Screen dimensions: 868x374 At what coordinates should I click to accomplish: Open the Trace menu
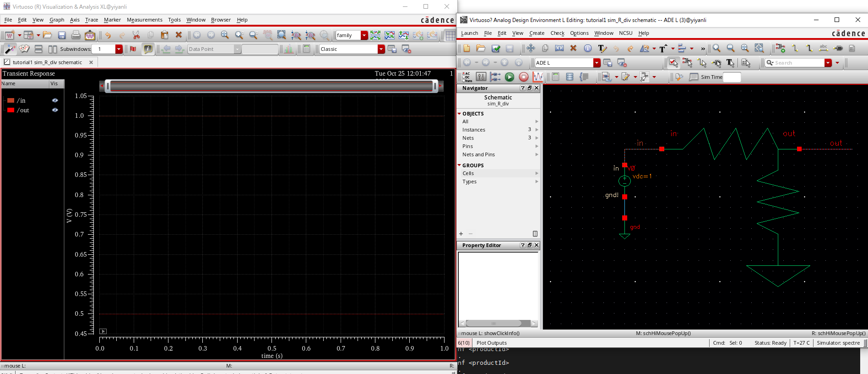[x=92, y=20]
